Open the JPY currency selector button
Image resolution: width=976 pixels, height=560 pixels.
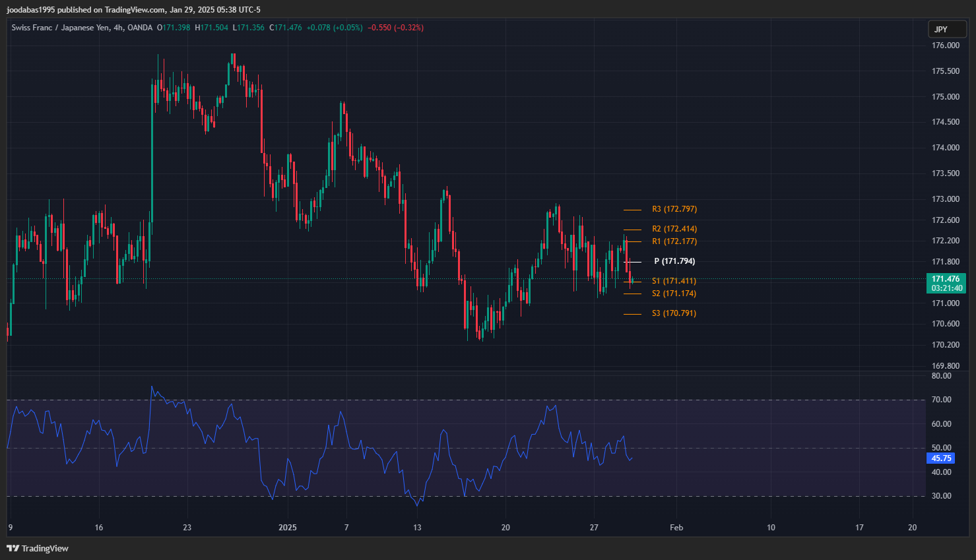(948, 29)
